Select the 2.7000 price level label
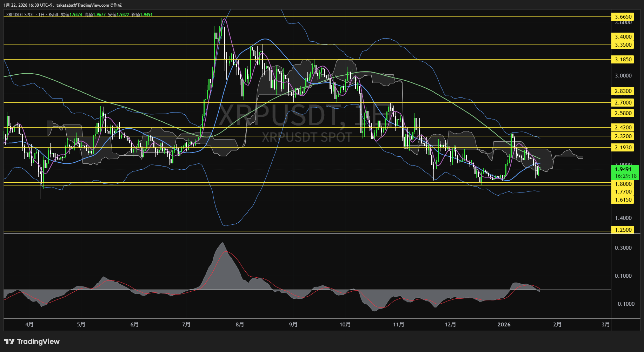644x352 pixels. (623, 102)
